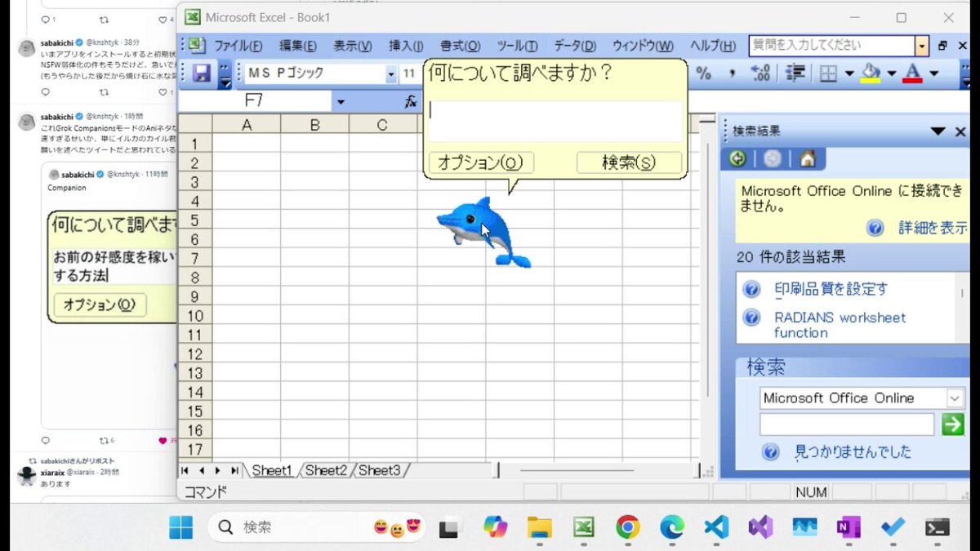This screenshot has width=980, height=551.
Task: Click the percent style button
Action: (x=703, y=73)
